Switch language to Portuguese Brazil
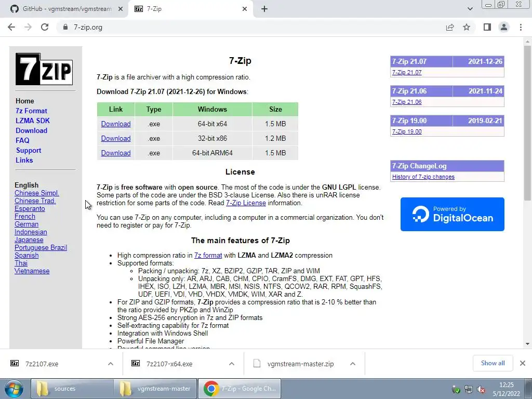Viewport: 532px width, 399px height. (41, 248)
